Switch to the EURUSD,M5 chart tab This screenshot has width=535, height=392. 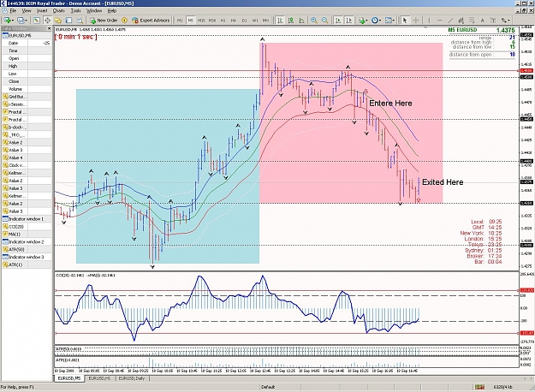tap(69, 378)
